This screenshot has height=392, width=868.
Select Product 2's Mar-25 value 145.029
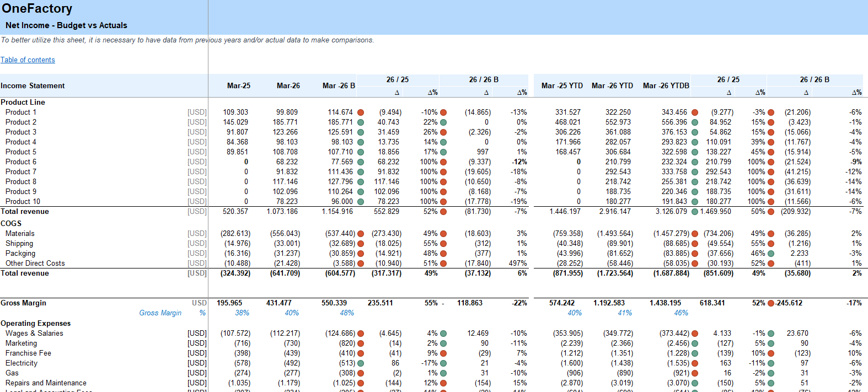235,122
